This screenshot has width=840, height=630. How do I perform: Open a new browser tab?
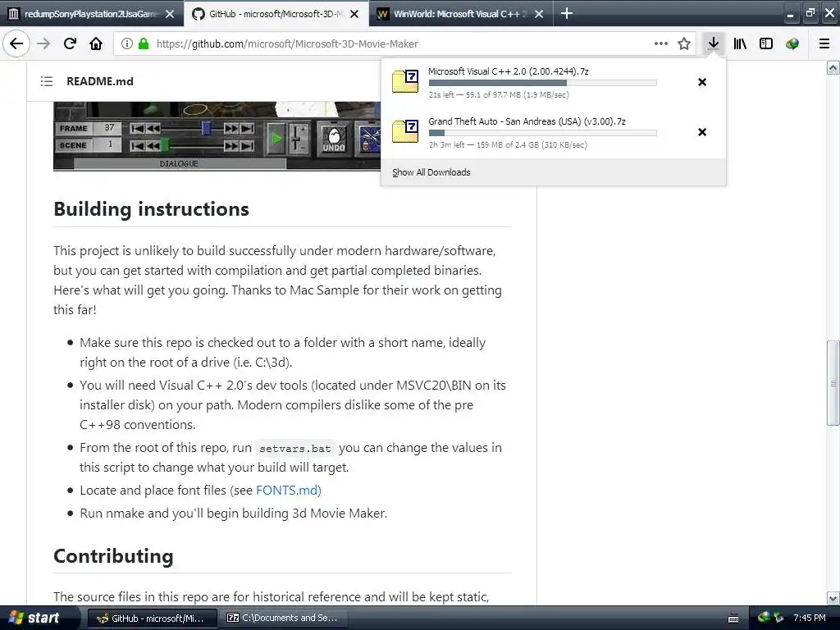(566, 13)
